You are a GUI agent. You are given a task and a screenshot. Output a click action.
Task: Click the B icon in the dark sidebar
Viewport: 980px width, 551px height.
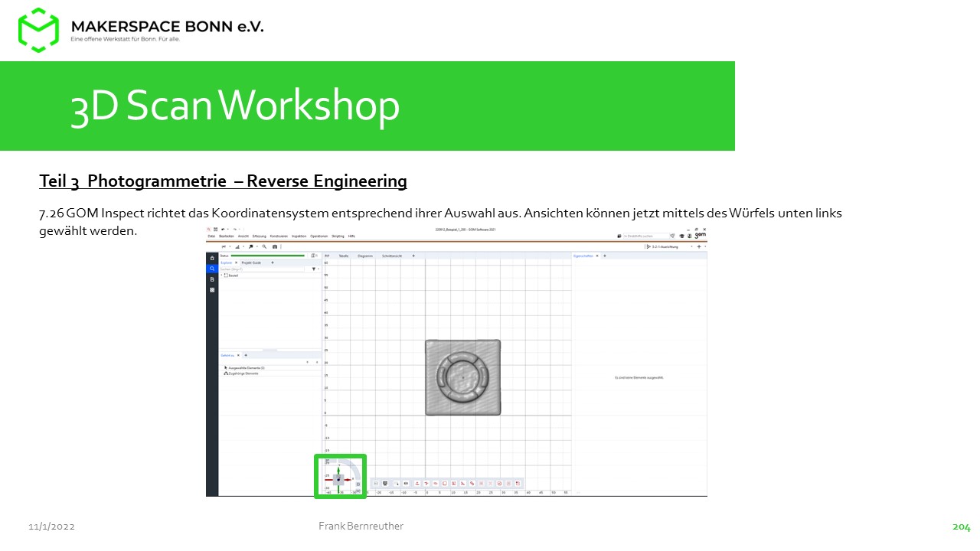tap(212, 279)
